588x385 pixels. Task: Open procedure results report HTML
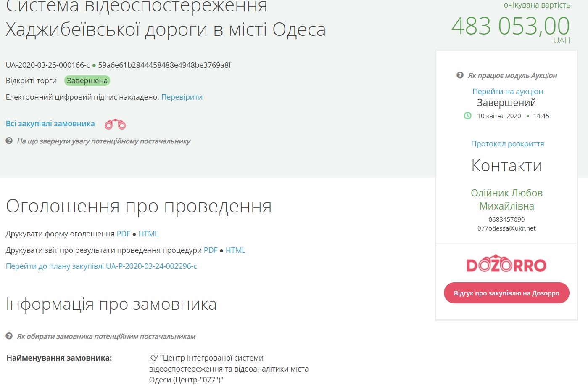point(235,250)
